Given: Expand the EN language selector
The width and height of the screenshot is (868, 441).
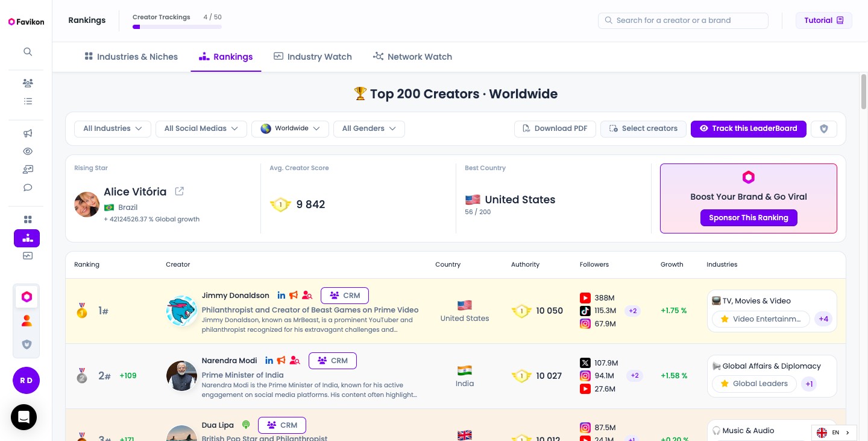Looking at the screenshot, I should click(834, 433).
